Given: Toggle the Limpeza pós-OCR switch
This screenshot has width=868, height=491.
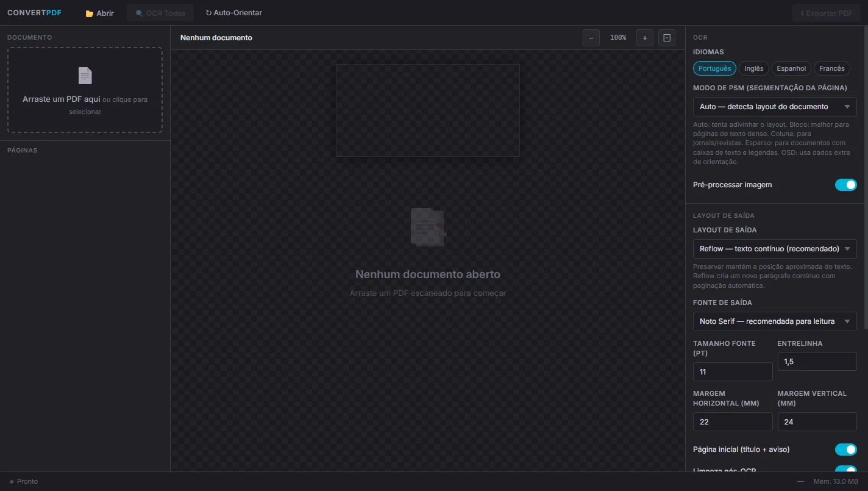Looking at the screenshot, I should (846, 469).
